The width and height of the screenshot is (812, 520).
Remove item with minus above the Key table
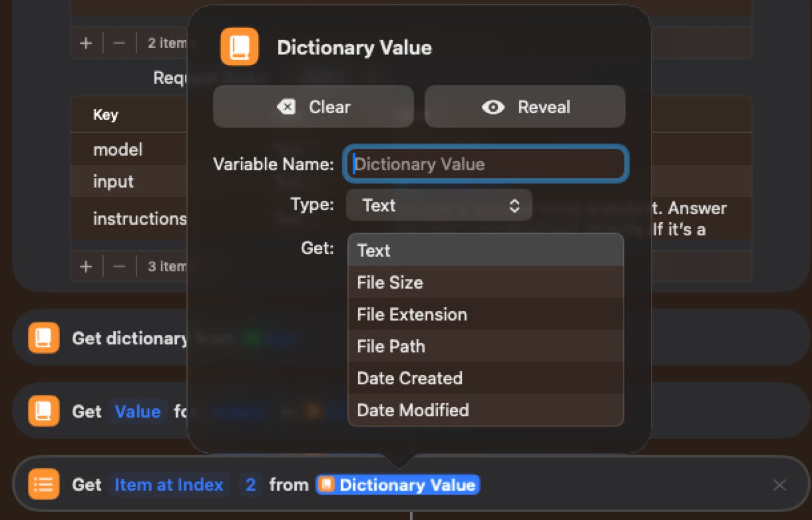[119, 43]
